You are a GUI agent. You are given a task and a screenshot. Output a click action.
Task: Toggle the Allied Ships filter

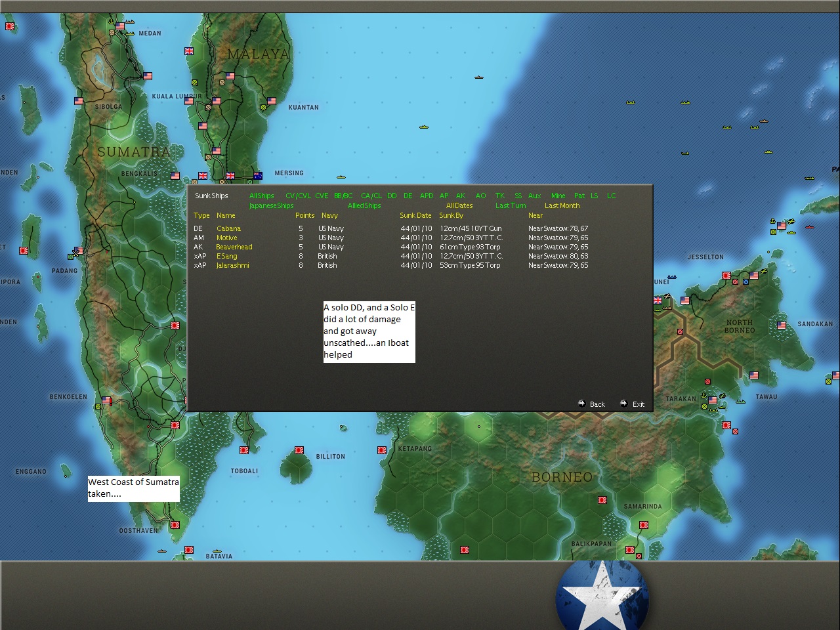(364, 205)
